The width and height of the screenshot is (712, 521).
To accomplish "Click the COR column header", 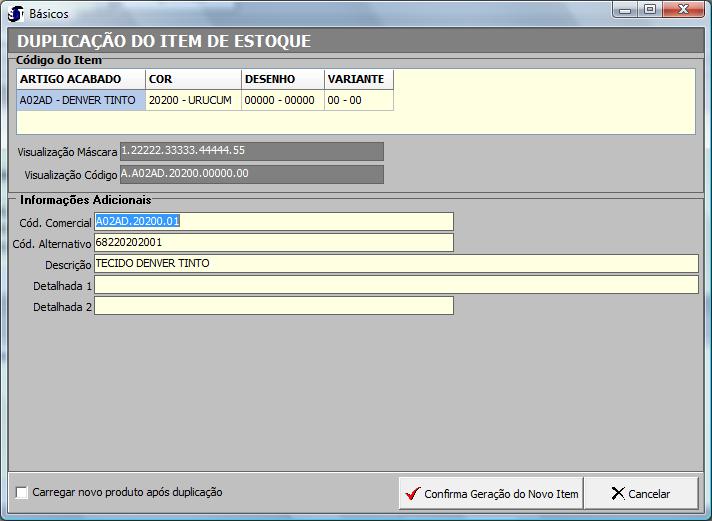I will [192, 79].
